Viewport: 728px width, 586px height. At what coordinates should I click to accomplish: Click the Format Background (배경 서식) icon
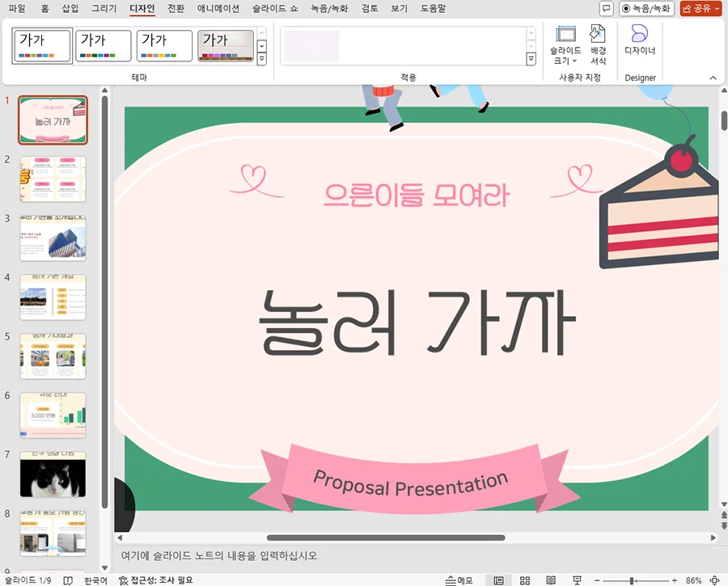pos(597,46)
